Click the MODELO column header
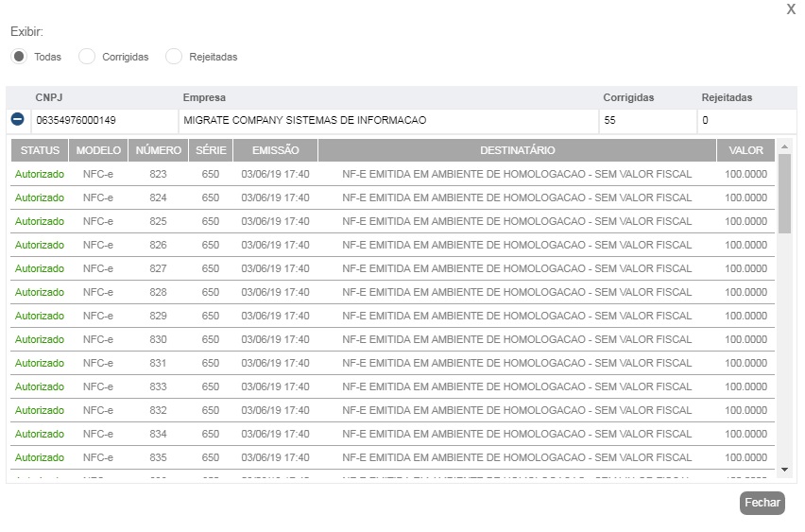Screen dimensions: 805x532 coord(98,150)
